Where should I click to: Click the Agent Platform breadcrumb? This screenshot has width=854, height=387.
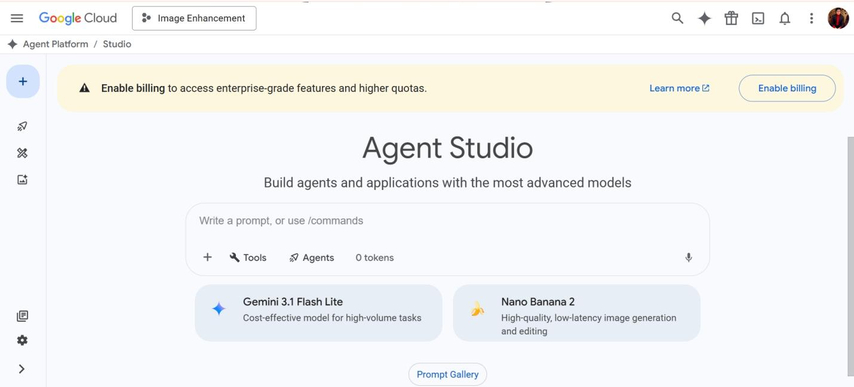[55, 44]
